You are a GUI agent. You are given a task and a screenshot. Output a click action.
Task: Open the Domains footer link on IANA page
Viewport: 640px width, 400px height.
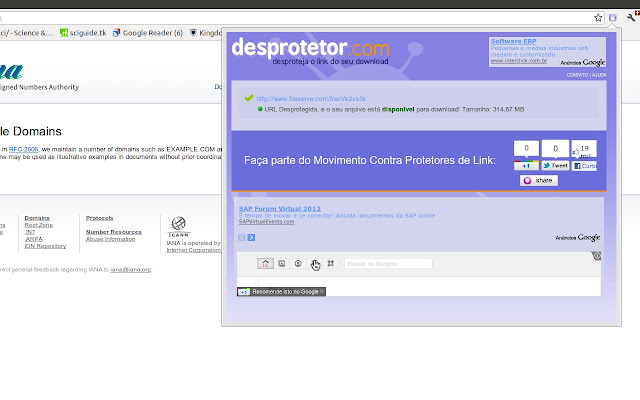[37, 218]
